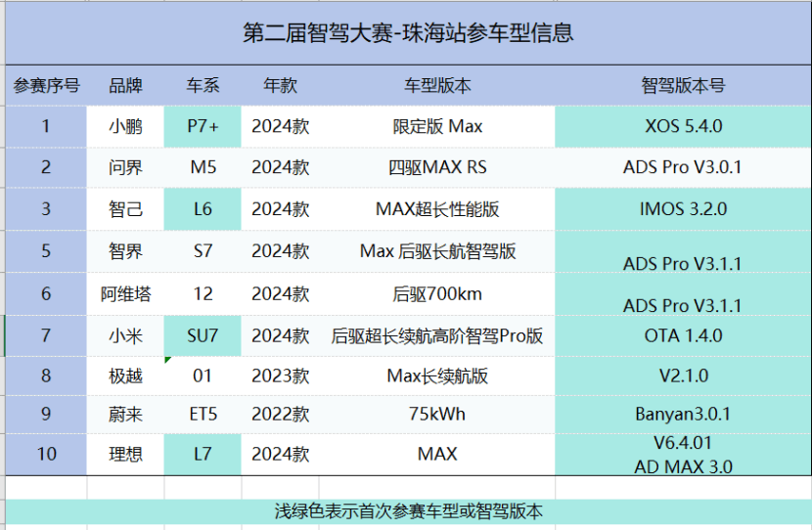Select the 小鹏 brand cell

tap(125, 127)
